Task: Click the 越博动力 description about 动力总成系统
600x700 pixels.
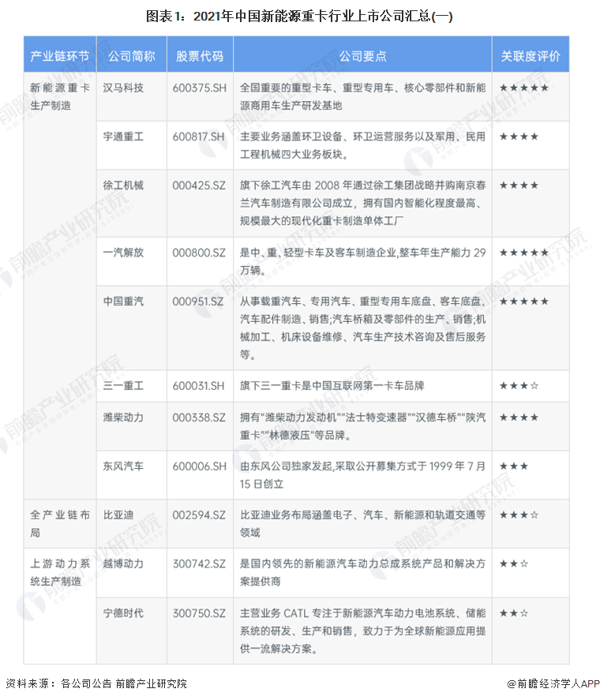Action: tap(362, 572)
